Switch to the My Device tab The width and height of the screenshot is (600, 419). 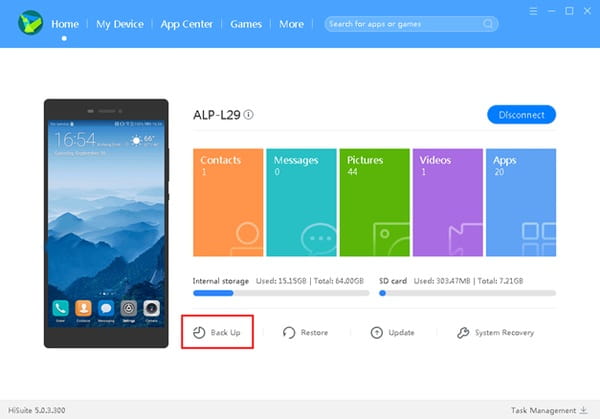point(119,23)
